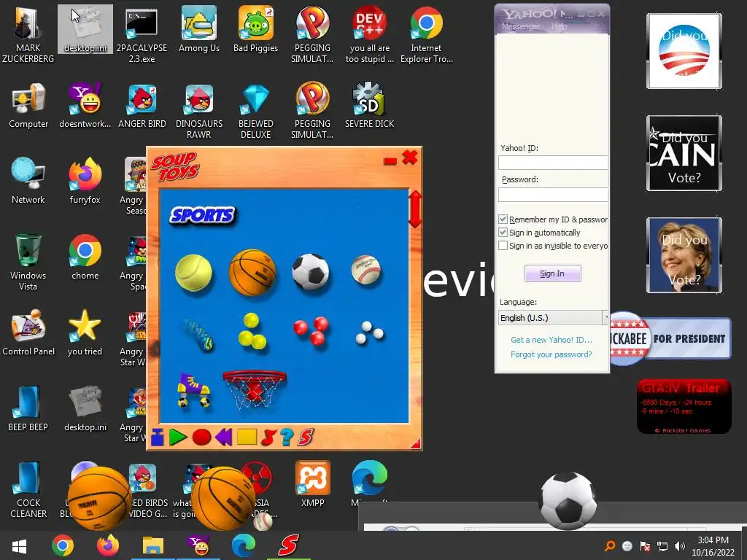
Task: Click the Yahoo! ID input field
Action: (553, 163)
